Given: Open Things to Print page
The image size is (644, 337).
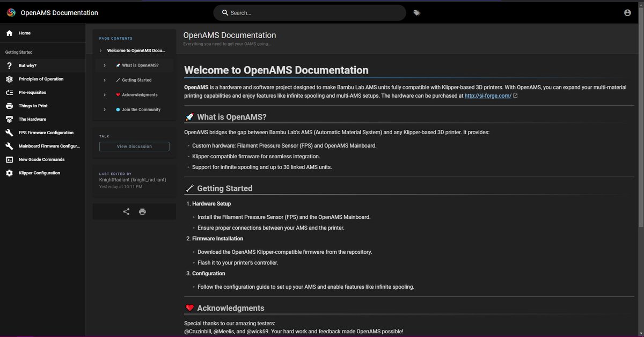Looking at the screenshot, I should [x=43, y=106].
